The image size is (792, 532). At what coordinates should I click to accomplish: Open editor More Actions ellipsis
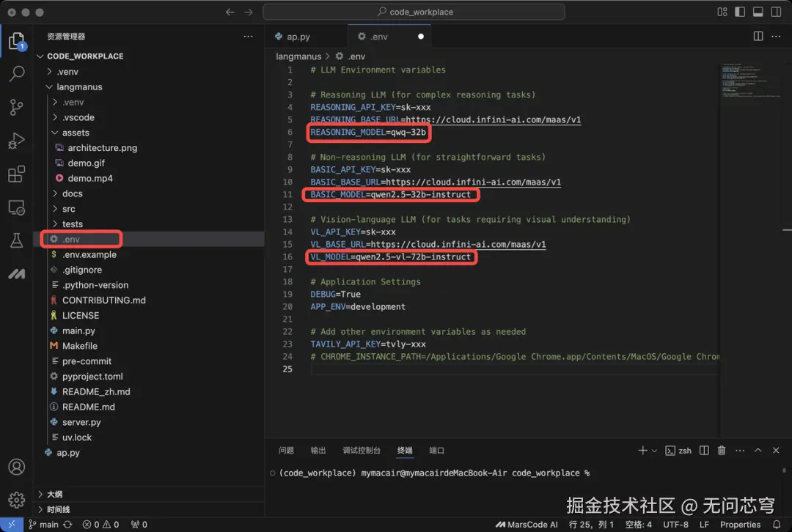point(776,37)
